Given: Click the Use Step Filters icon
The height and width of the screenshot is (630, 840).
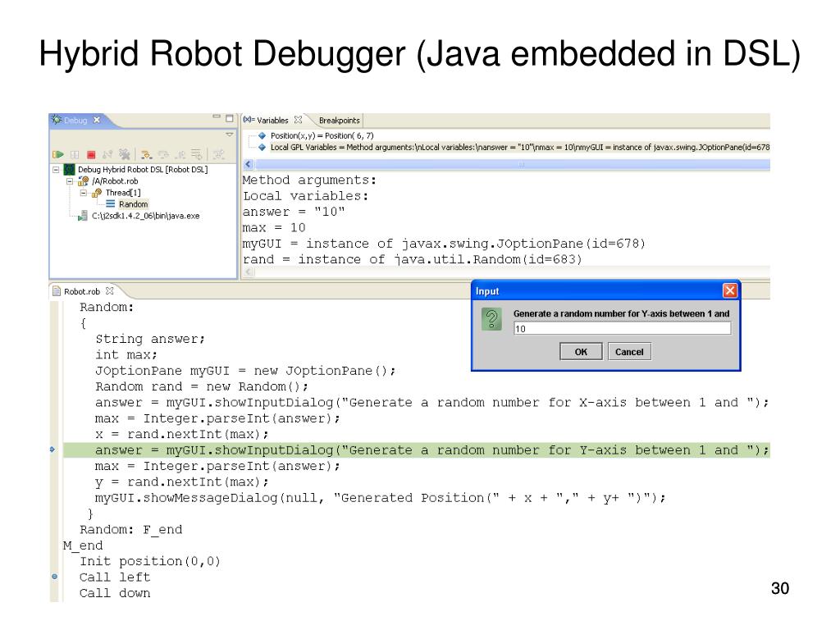Looking at the screenshot, I should coord(218,155).
